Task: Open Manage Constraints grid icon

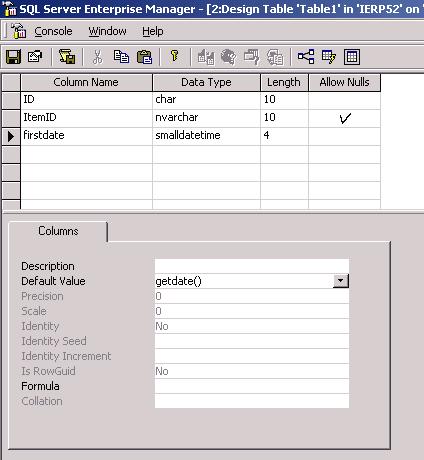Action: (x=352, y=57)
